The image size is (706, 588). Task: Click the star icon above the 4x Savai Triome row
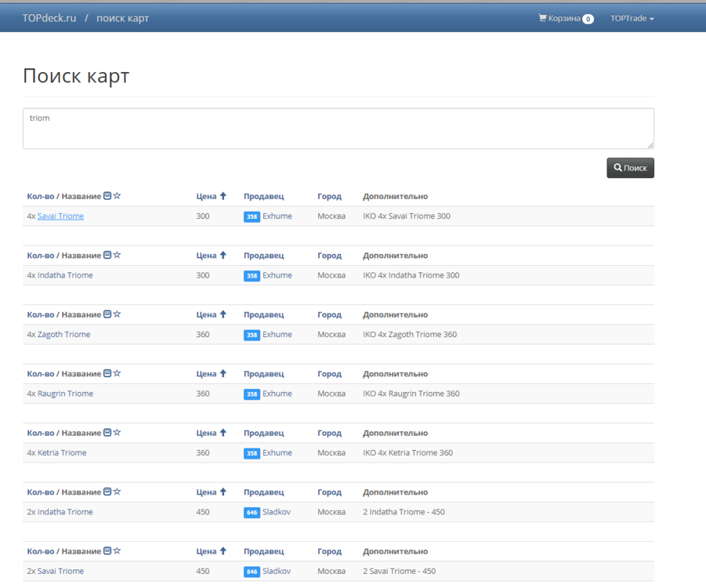(117, 196)
